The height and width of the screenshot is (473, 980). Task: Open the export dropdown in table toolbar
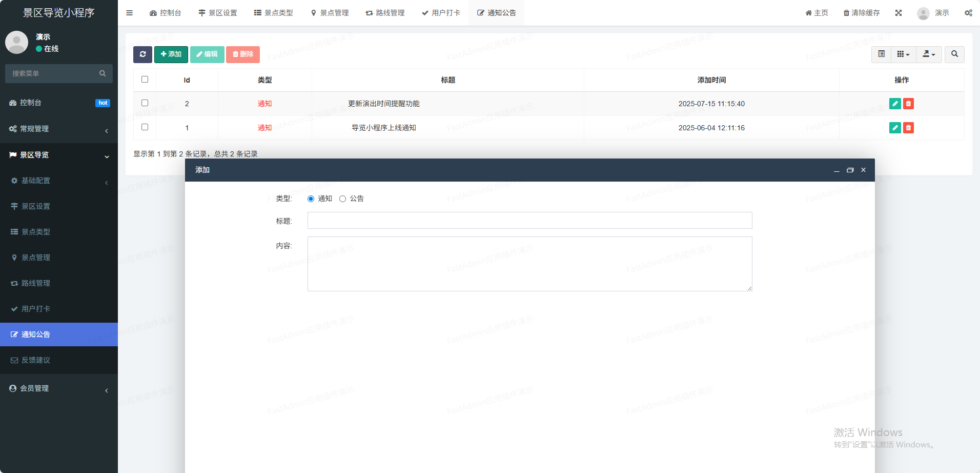(929, 54)
